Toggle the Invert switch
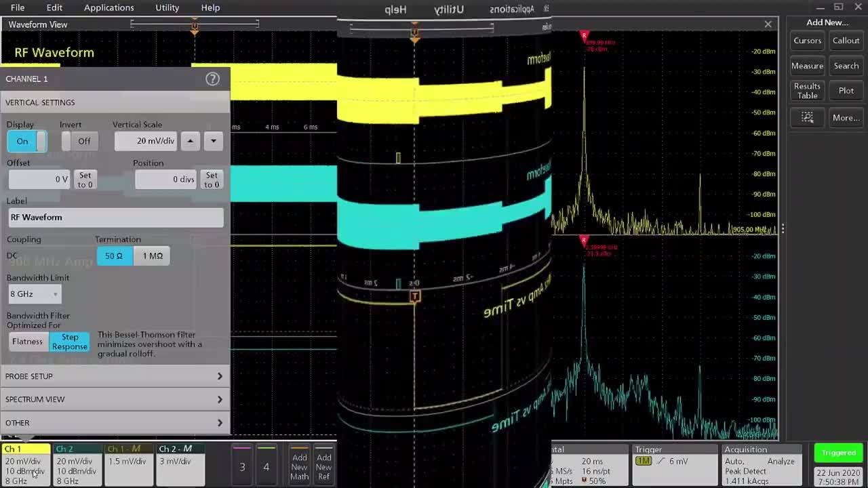 tap(76, 141)
